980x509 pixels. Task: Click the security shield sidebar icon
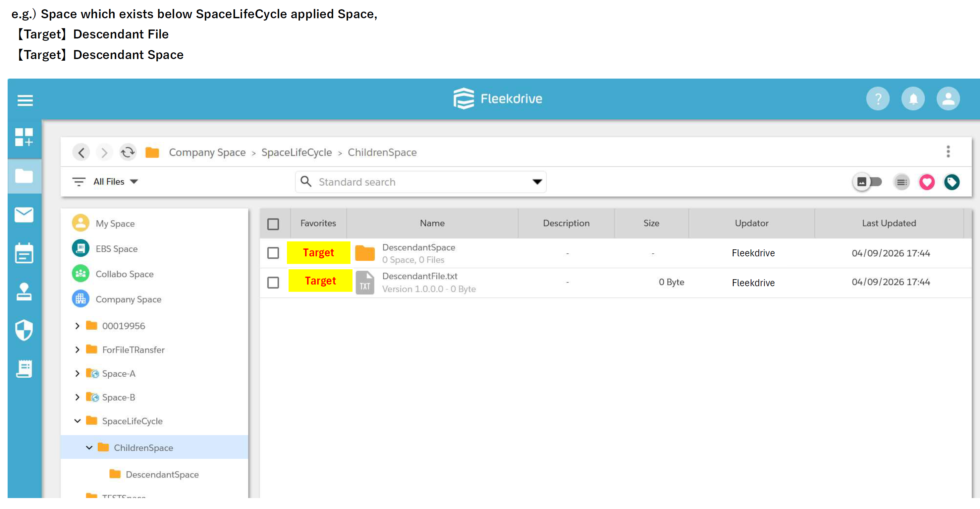[24, 330]
